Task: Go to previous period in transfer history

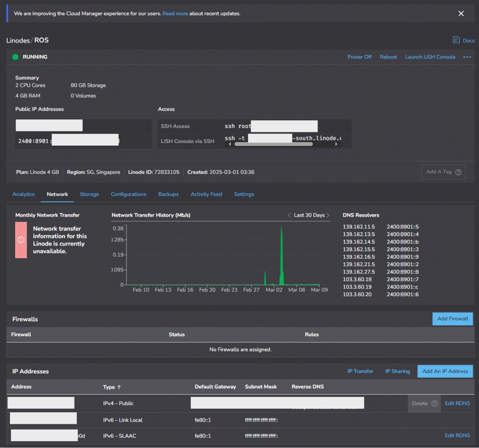Action: click(289, 215)
